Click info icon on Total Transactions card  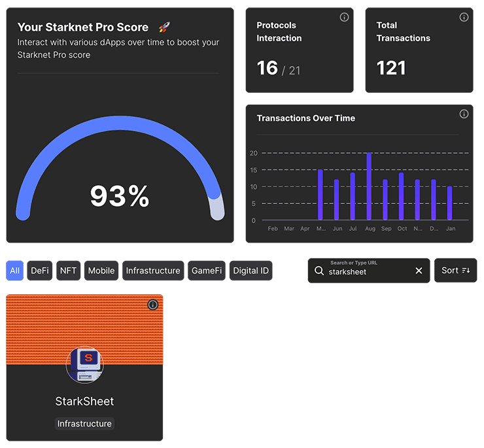point(464,17)
